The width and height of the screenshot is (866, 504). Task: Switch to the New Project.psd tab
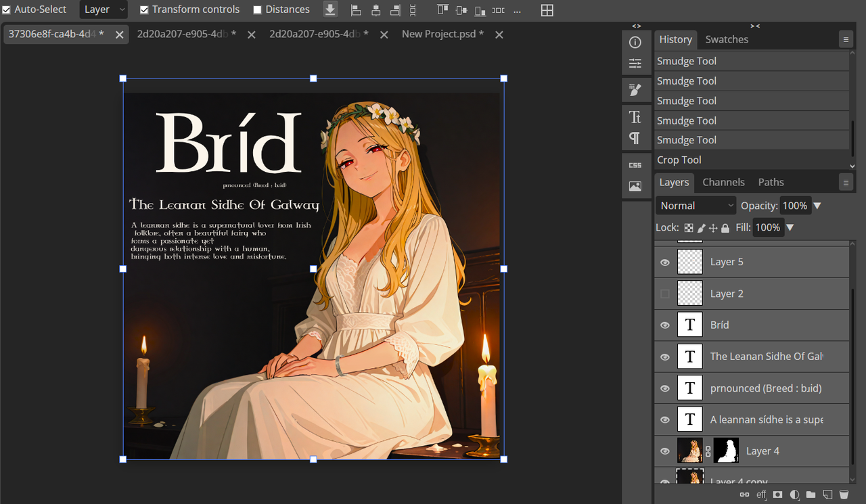click(443, 34)
